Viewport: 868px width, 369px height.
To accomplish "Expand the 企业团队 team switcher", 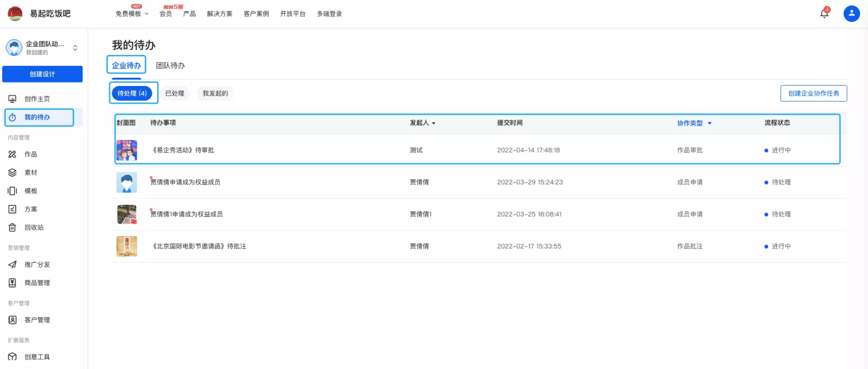I will (x=75, y=48).
